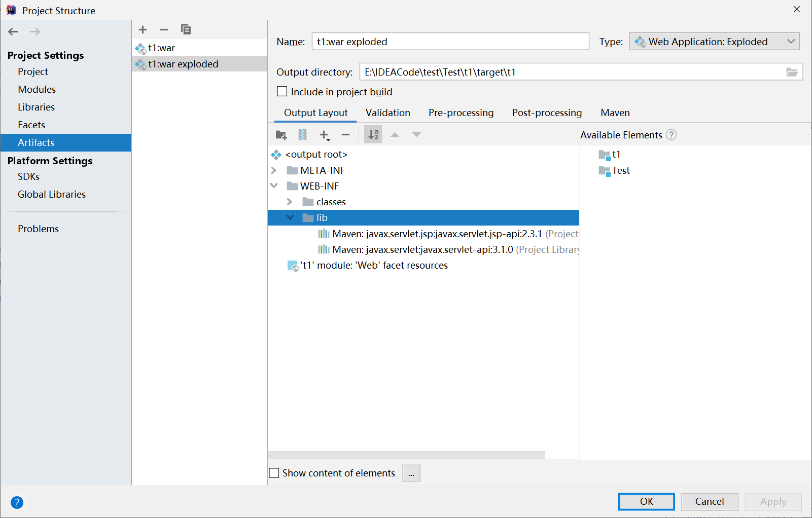Move selected layout element down
812x518 pixels.
coord(416,135)
